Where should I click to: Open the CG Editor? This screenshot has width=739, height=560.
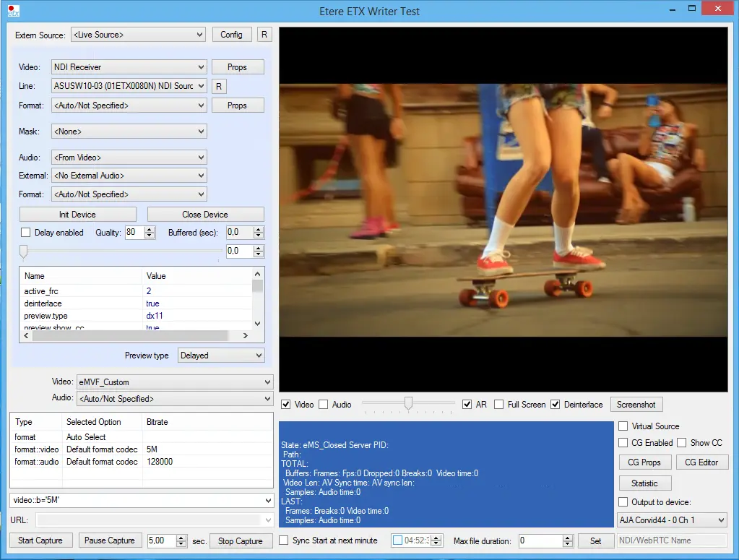coord(703,462)
